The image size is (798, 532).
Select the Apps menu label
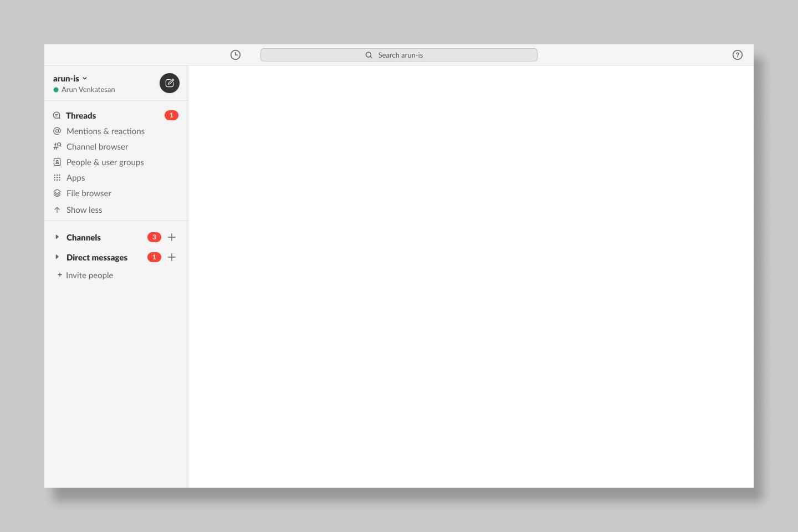click(75, 178)
